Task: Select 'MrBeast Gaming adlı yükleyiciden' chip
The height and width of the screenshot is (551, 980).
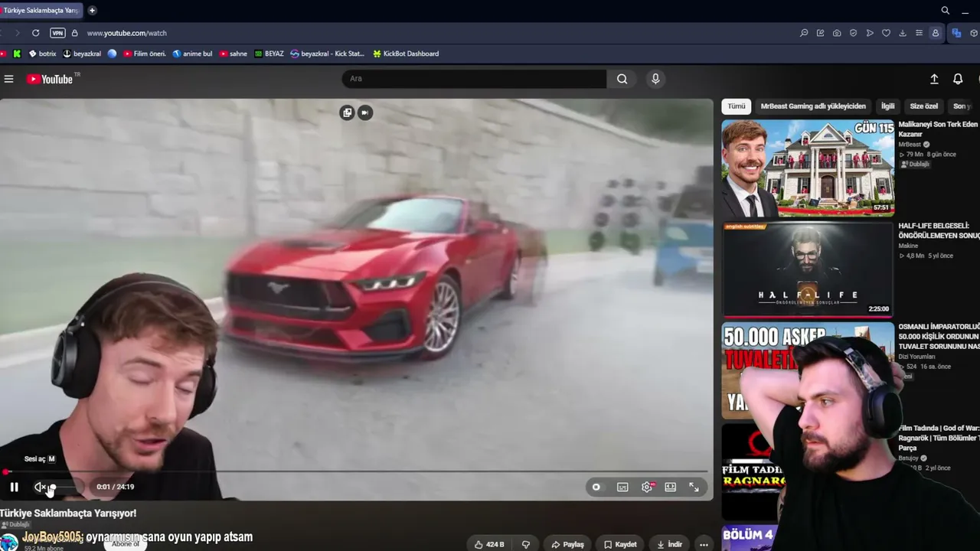Action: [813, 106]
